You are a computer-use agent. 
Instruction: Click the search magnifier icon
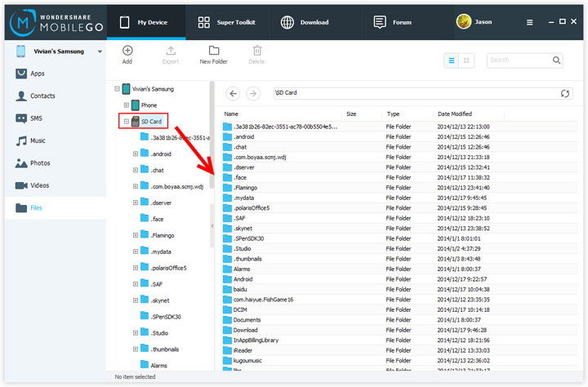point(556,60)
